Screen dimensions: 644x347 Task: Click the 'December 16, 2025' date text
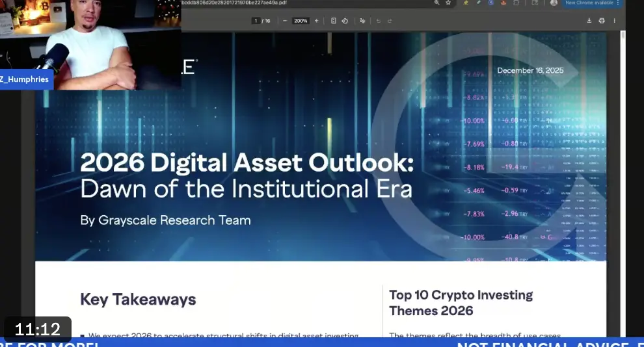tap(530, 71)
